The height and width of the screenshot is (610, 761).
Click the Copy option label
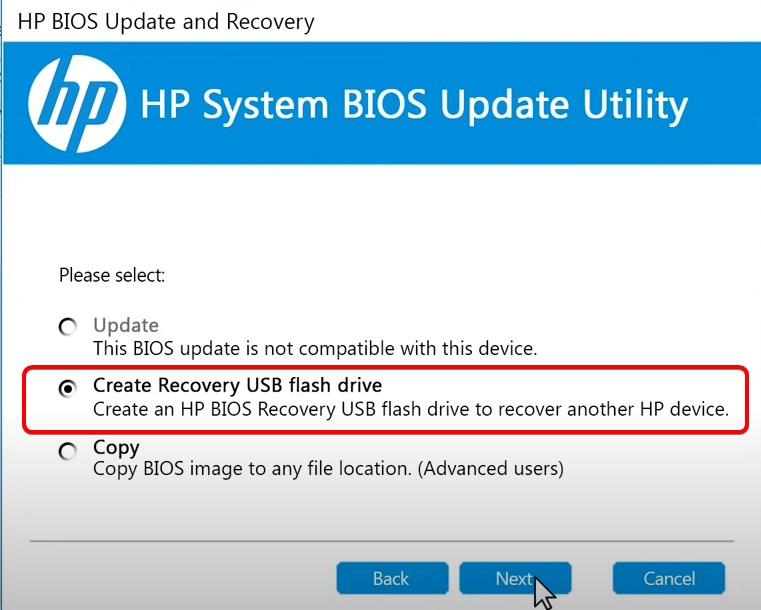click(x=116, y=447)
